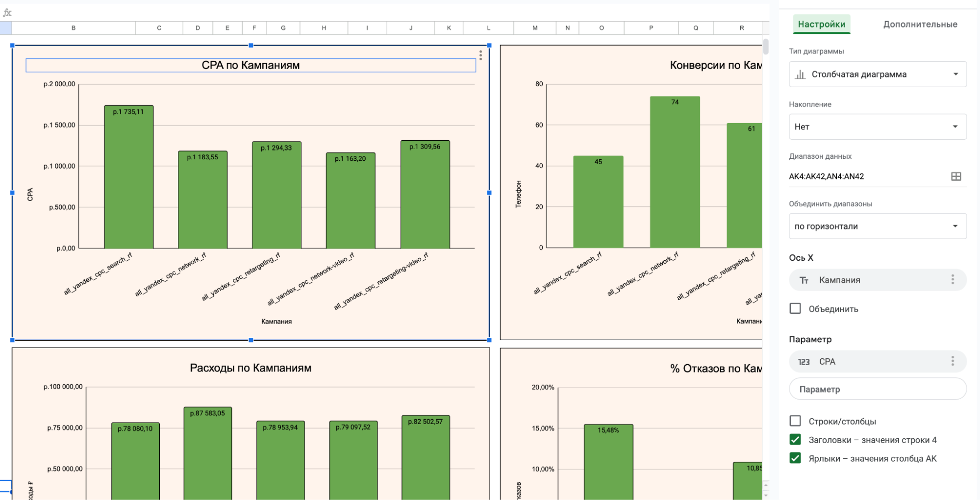Click the column chart icon in chart type

click(800, 75)
